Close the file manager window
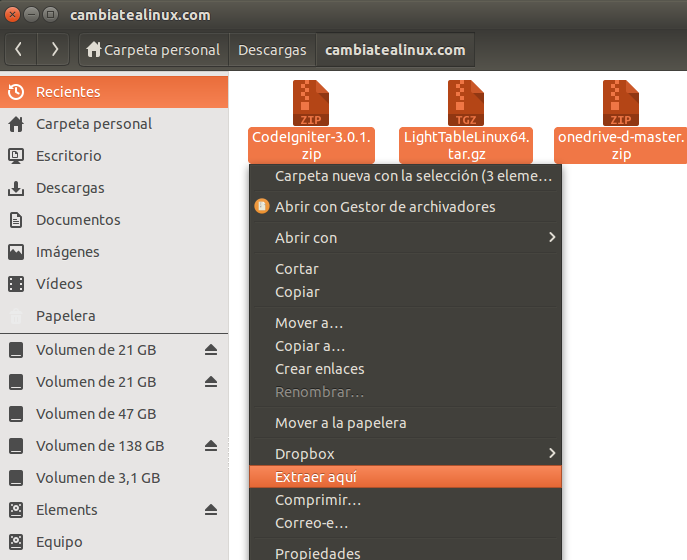Screen dimensions: 687x560 tap(12, 15)
